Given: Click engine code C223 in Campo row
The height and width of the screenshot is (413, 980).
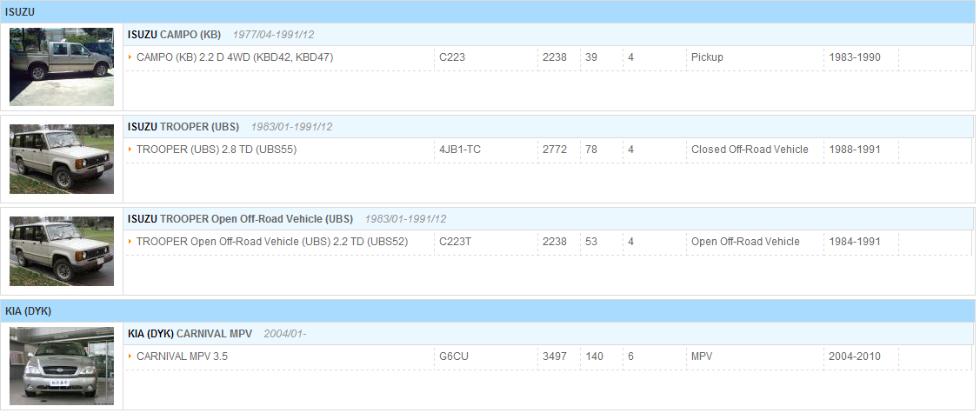Looking at the screenshot, I should (x=452, y=57).
